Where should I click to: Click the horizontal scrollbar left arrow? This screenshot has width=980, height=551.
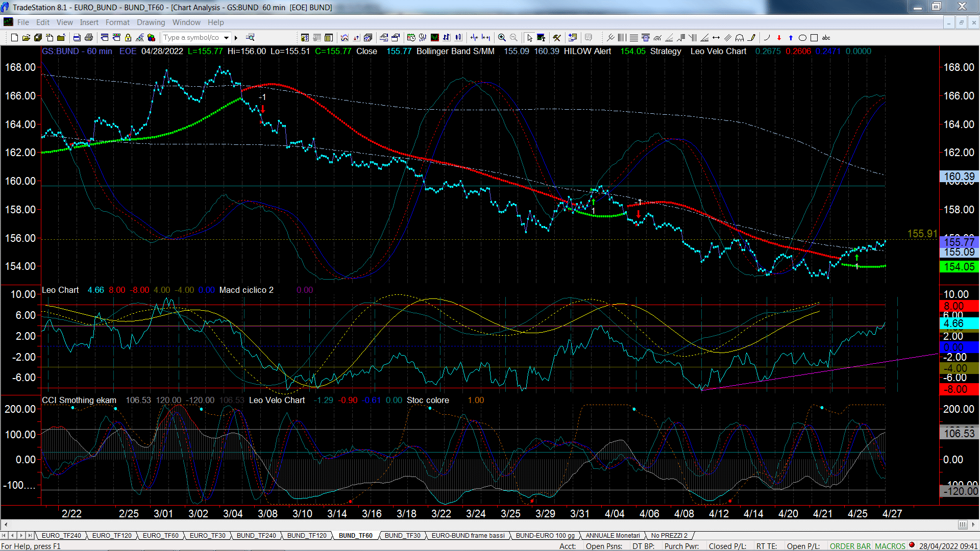point(6,524)
